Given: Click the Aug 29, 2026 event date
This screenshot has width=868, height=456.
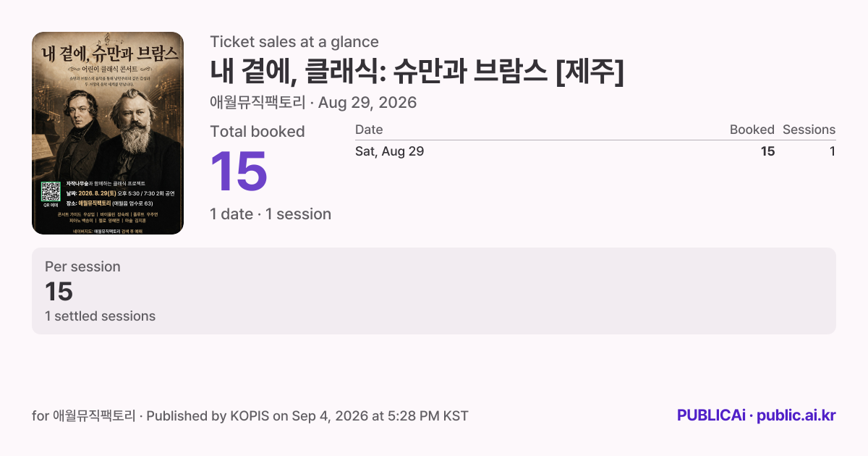Looking at the screenshot, I should 367,103.
